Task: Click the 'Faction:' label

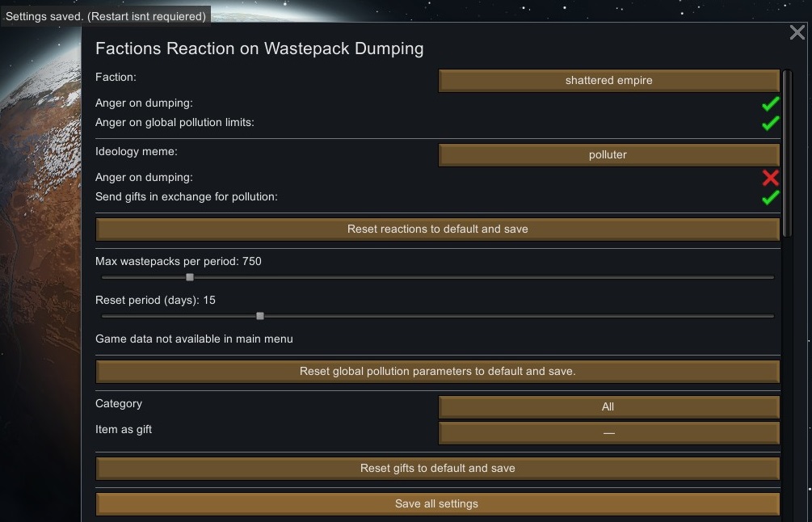Action: tap(116, 77)
